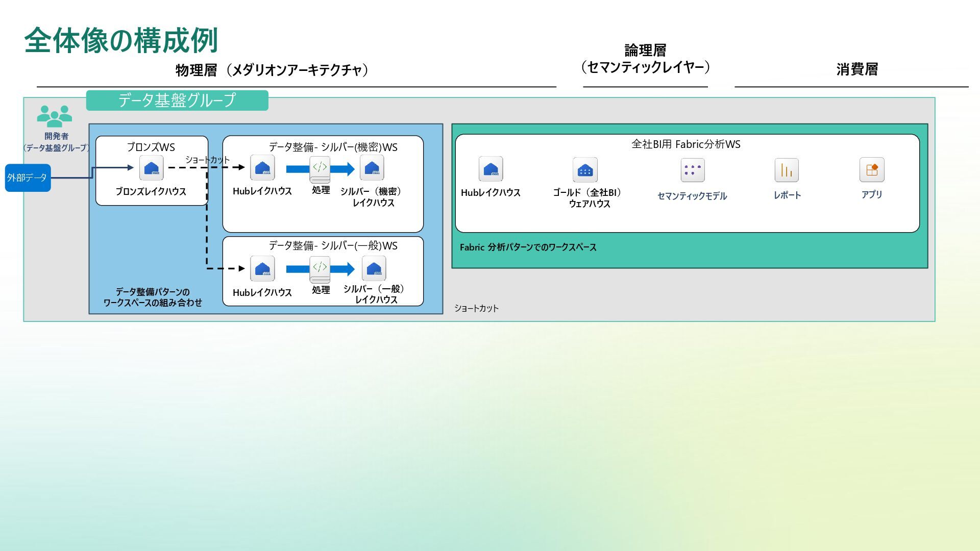
Task: Click the Bronze lakehouse icon
Action: tap(151, 168)
